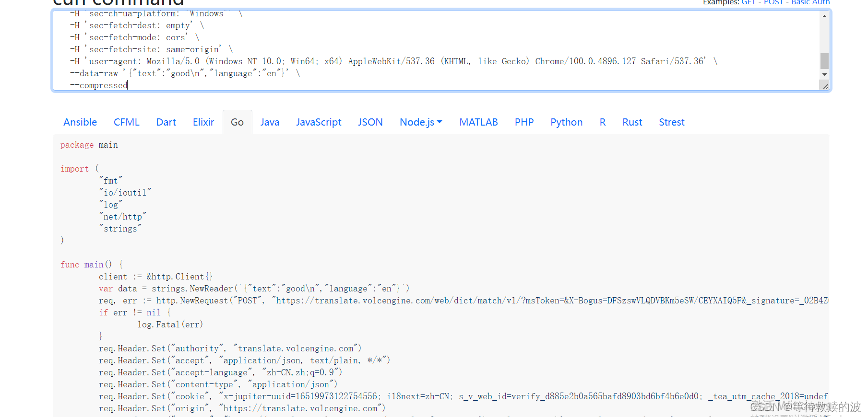The width and height of the screenshot is (868, 417).
Task: Click the textarea resize handle corner
Action: (x=825, y=86)
